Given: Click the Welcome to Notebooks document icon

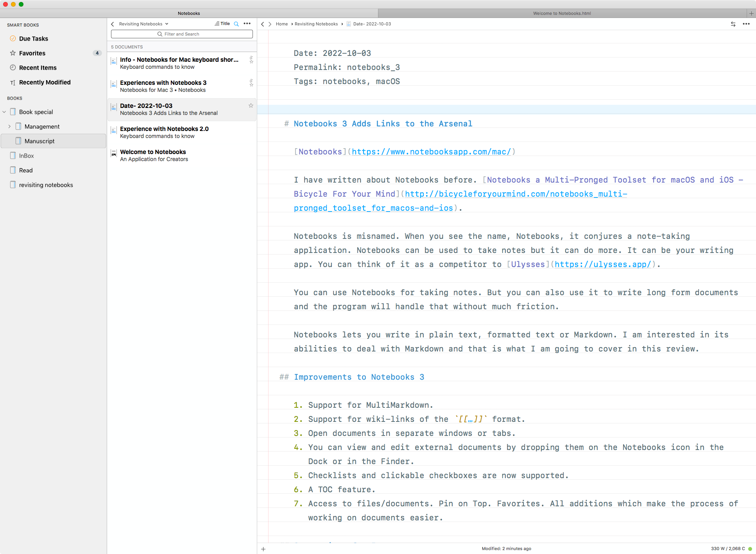Looking at the screenshot, I should (x=114, y=153).
